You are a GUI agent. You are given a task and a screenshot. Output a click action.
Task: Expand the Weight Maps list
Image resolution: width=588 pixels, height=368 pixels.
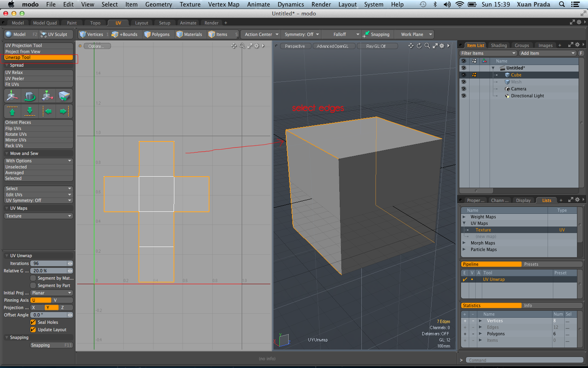pyautogui.click(x=464, y=217)
